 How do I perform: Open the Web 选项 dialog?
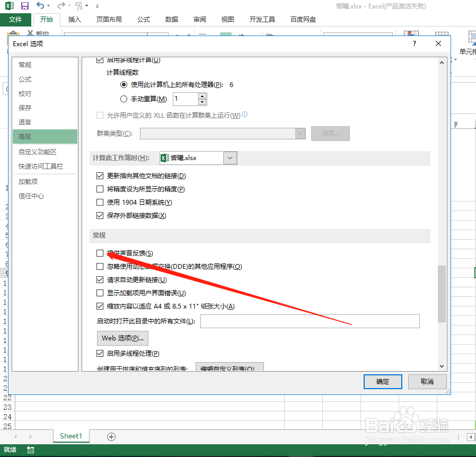coord(122,338)
